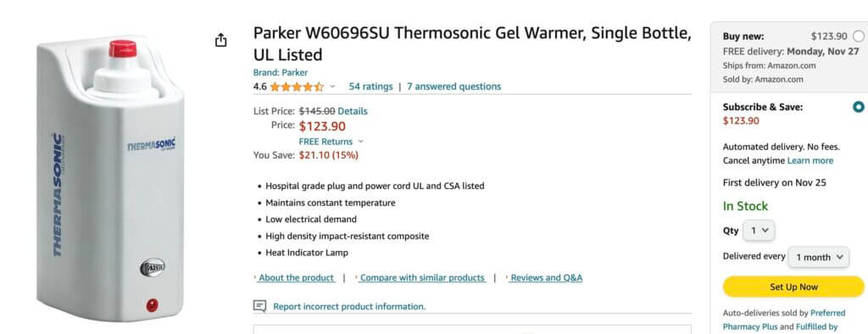
Task: Open the Delivered every 1 month dropdown
Action: coord(819,257)
